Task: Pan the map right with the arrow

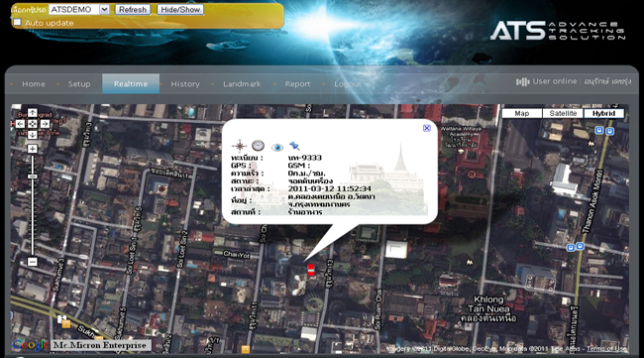Action: (x=45, y=124)
